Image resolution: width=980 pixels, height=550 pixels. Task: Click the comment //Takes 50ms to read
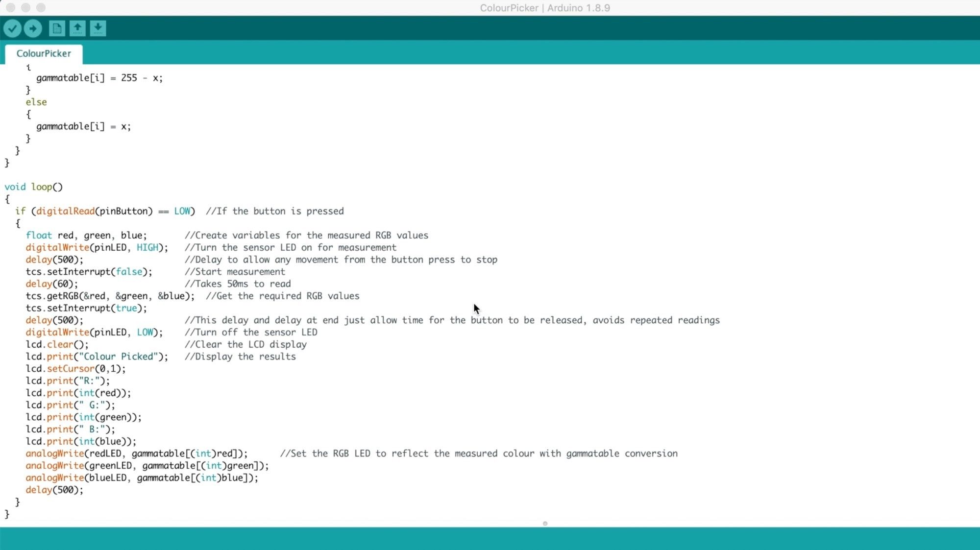238,284
